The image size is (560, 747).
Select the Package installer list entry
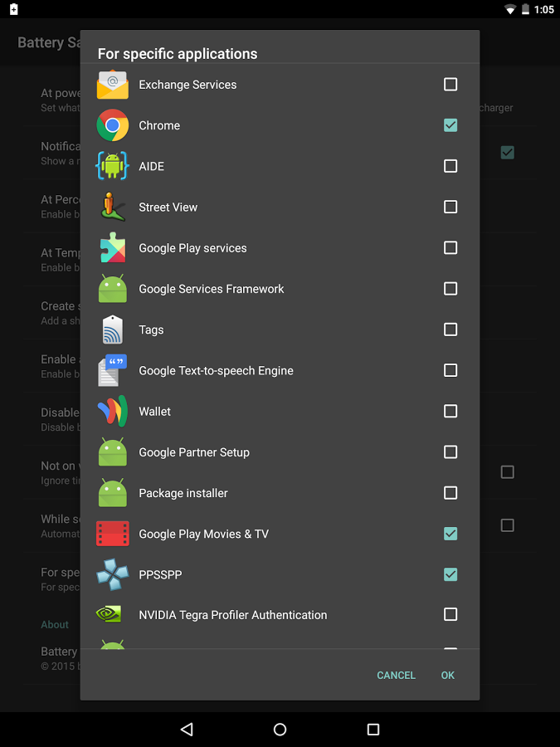[x=183, y=493]
